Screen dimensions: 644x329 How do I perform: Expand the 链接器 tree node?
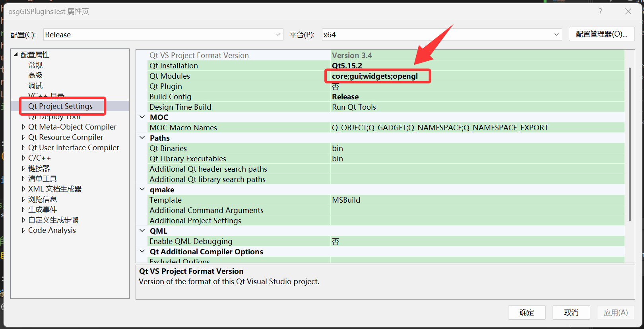[x=23, y=168]
